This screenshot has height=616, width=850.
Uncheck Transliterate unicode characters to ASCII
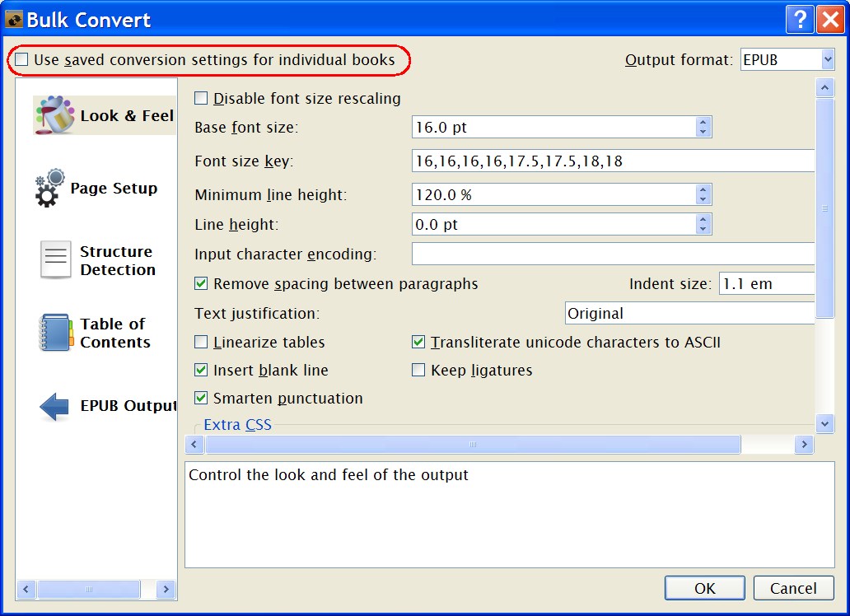[418, 342]
